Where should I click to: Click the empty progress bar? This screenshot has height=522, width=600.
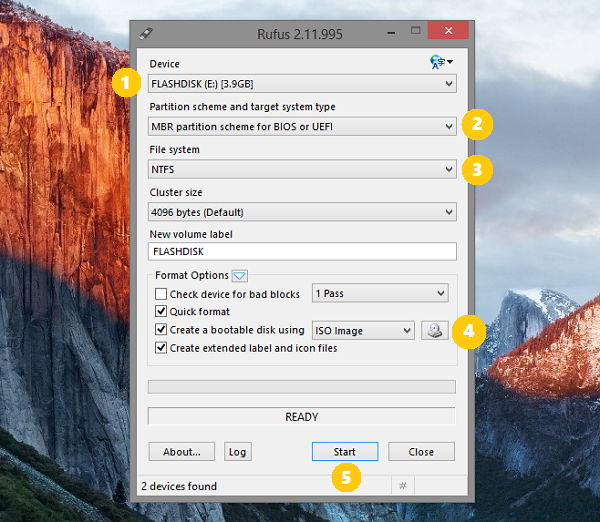(302, 387)
